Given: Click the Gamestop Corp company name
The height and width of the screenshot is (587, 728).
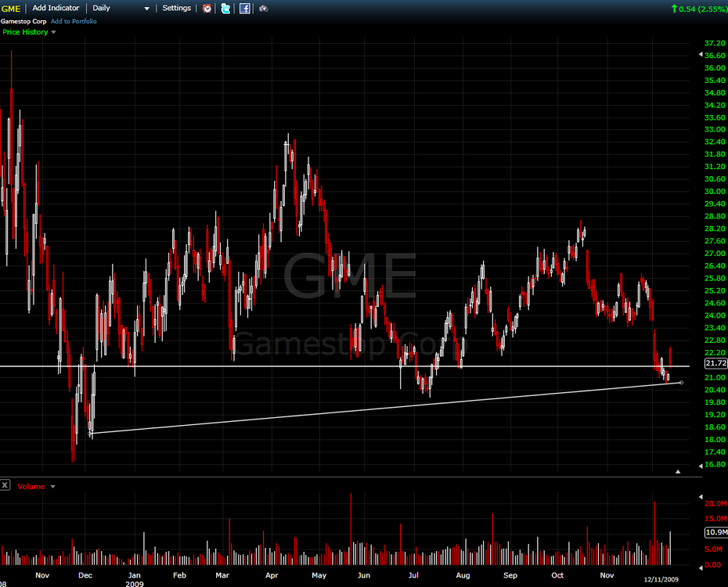Looking at the screenshot, I should [x=23, y=21].
